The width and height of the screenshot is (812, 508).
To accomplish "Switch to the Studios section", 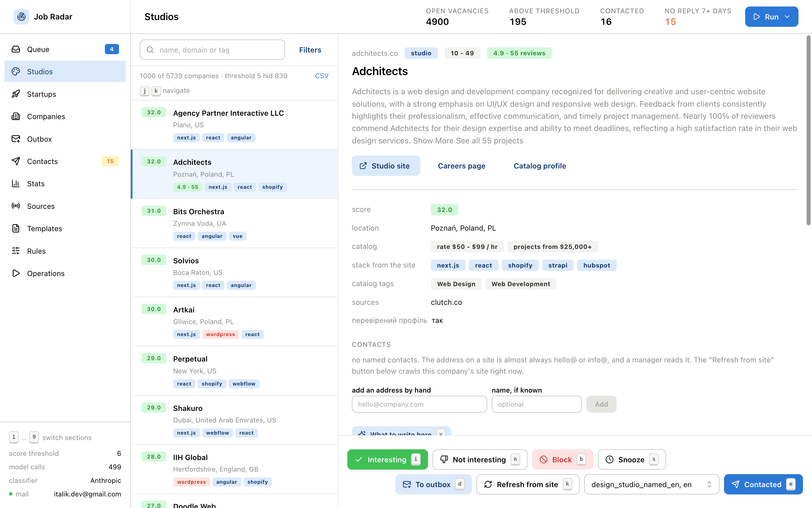I will click(65, 72).
